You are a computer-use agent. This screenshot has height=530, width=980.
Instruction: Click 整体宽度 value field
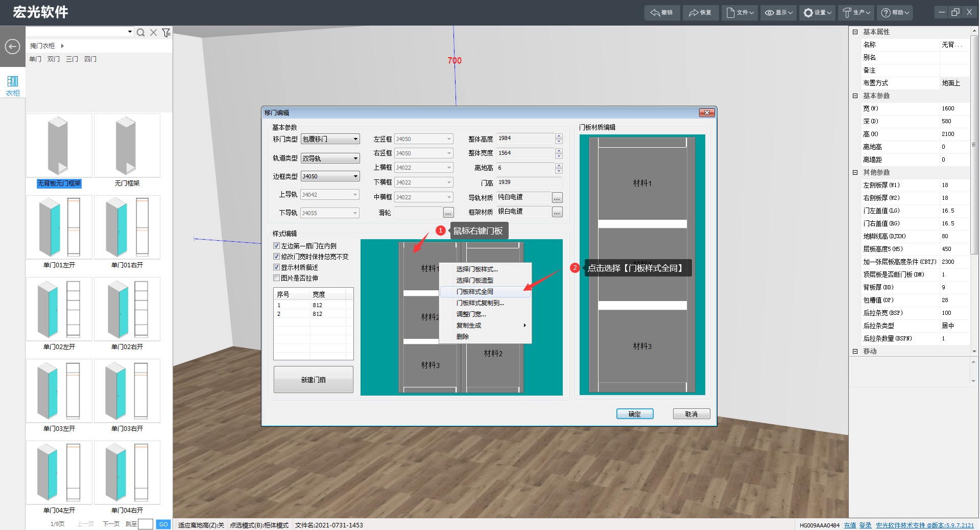[525, 153]
